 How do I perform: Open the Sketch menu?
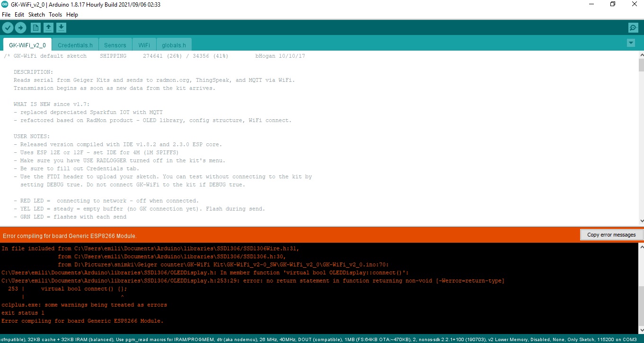36,15
